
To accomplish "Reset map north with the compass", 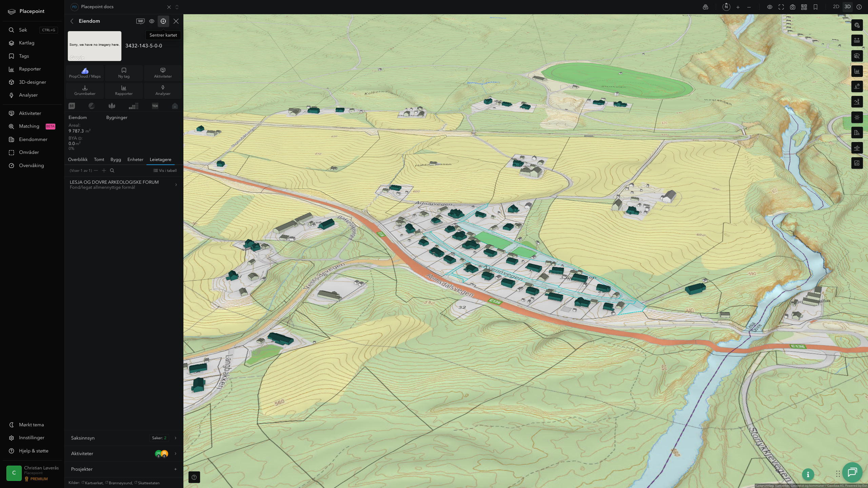I will click(726, 7).
